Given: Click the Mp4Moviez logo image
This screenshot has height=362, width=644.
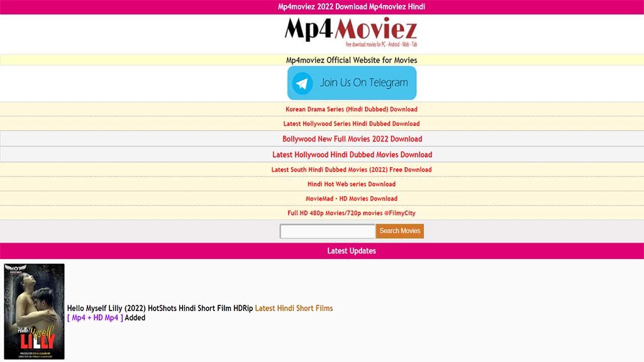Looking at the screenshot, I should click(x=351, y=33).
